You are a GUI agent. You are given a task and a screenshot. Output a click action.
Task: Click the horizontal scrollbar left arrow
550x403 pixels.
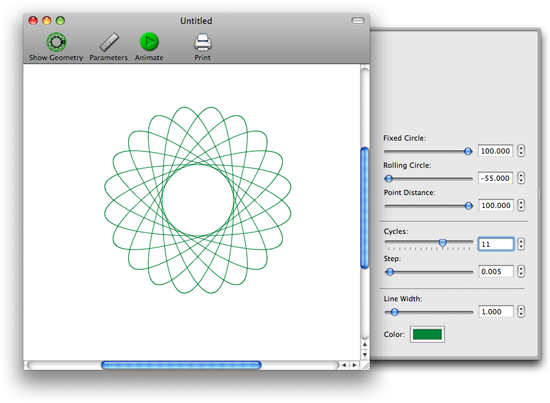344,365
